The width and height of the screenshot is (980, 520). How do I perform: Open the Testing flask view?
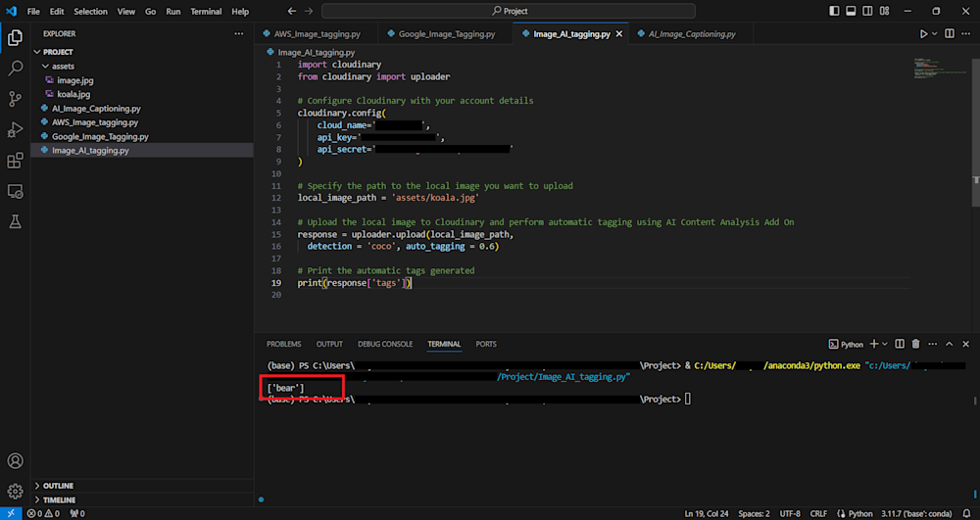(x=15, y=221)
